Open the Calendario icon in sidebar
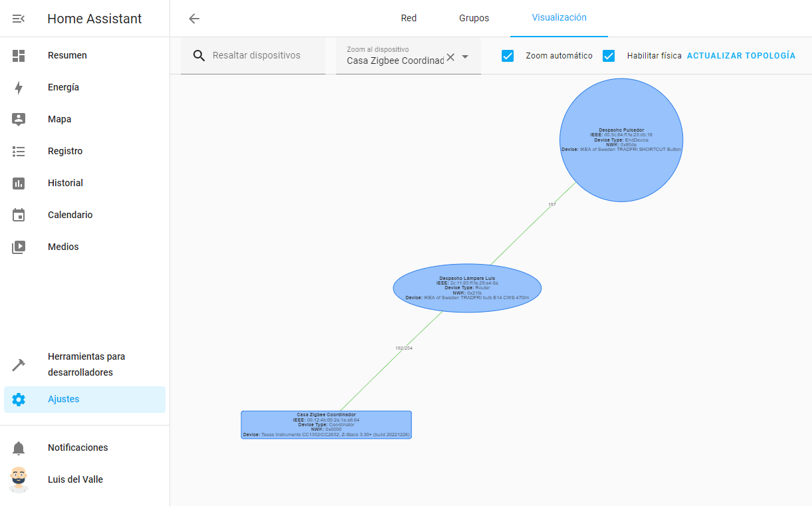 click(19, 215)
